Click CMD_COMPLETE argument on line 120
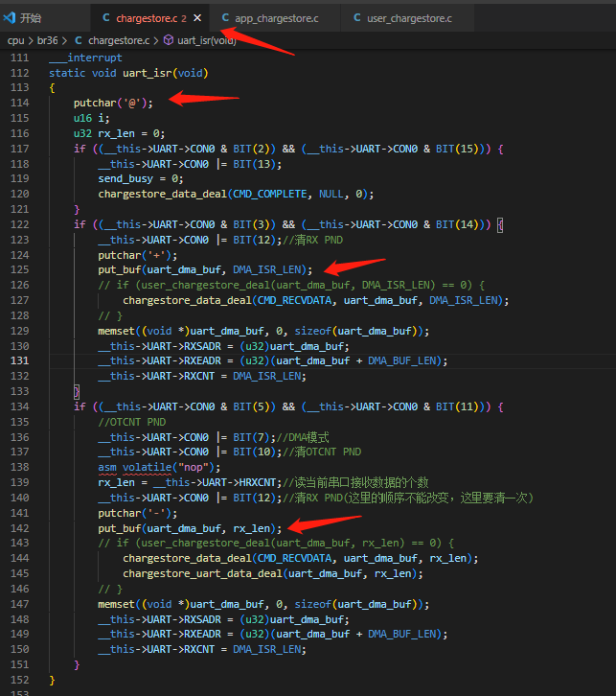This screenshot has width=616, height=696. click(269, 195)
